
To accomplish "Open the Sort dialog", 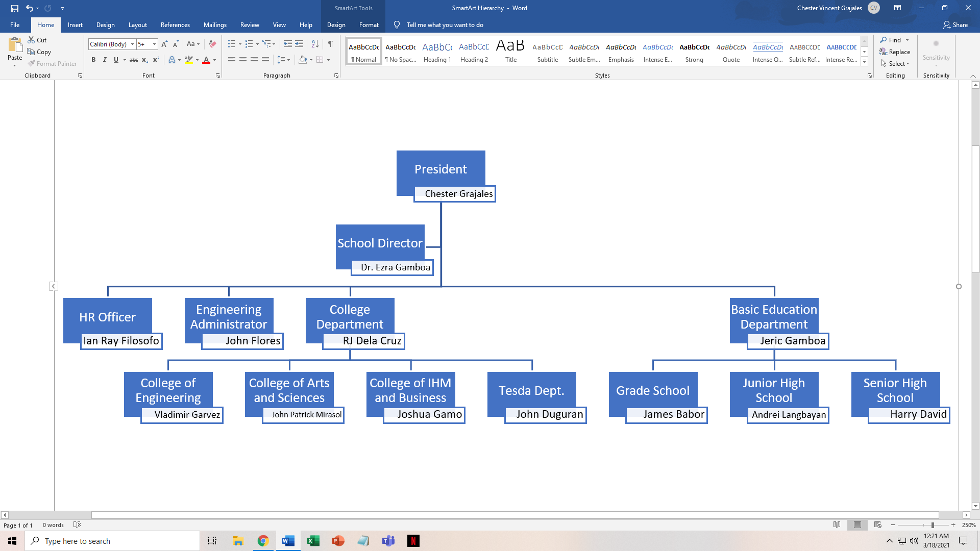I will click(314, 44).
